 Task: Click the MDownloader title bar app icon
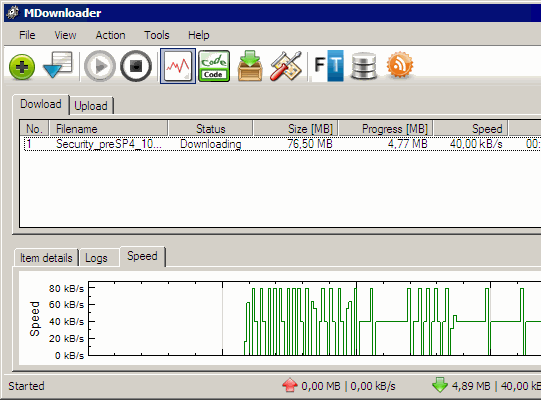(x=12, y=13)
